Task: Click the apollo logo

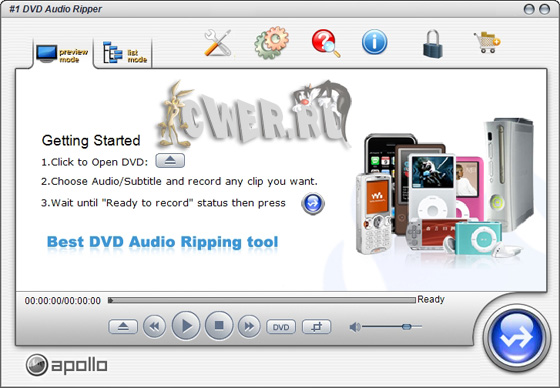Action: click(66, 365)
